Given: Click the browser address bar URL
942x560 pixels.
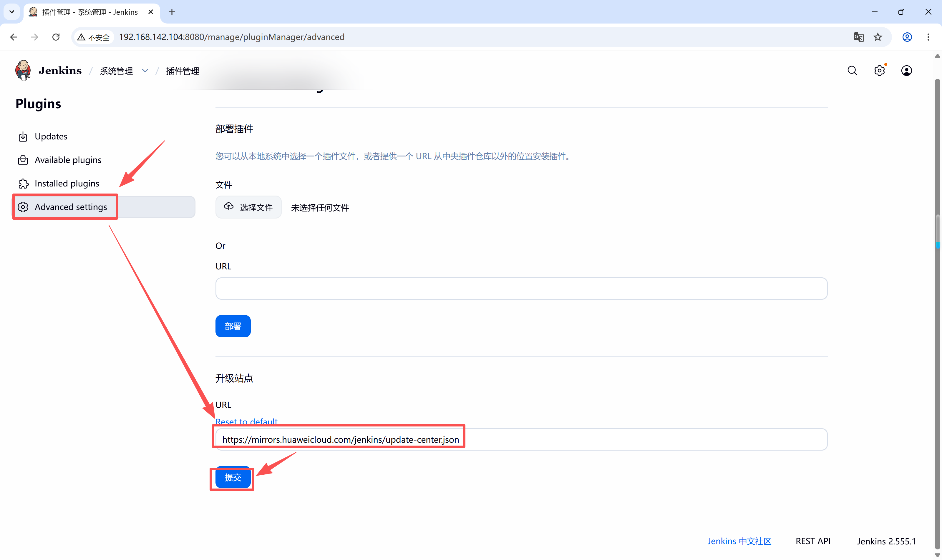Looking at the screenshot, I should pyautogui.click(x=232, y=37).
